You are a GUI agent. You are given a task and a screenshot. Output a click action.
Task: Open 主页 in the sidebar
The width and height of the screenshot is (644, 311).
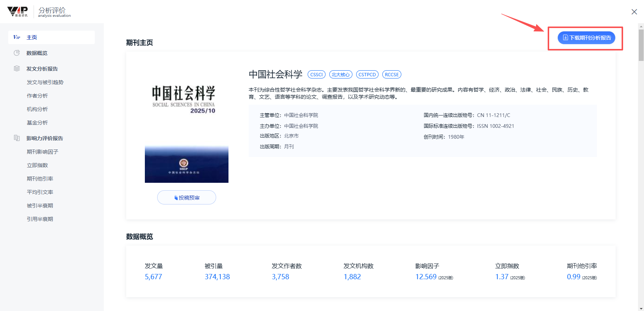point(52,37)
